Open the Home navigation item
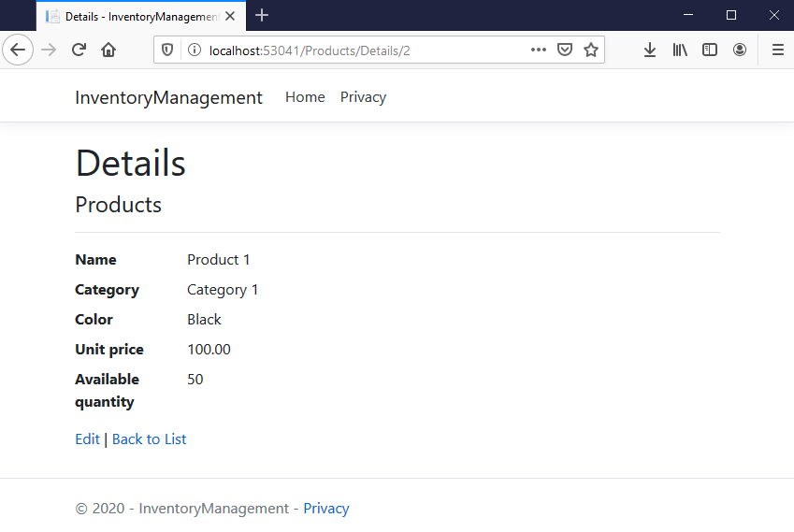 click(x=305, y=97)
